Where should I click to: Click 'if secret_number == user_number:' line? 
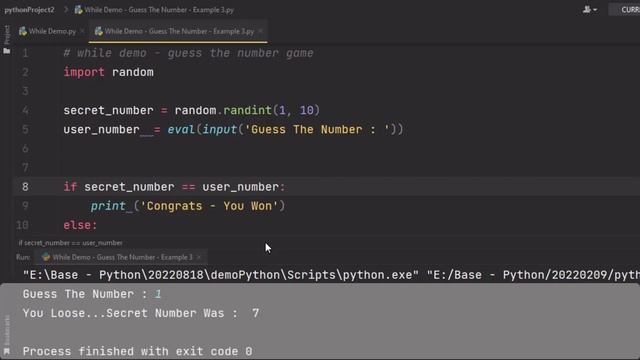click(x=174, y=187)
